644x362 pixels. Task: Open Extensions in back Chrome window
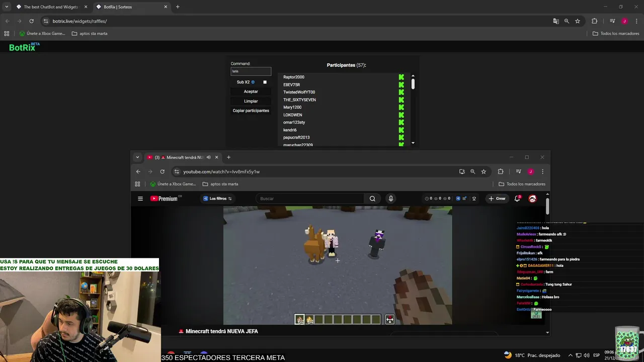click(x=594, y=21)
